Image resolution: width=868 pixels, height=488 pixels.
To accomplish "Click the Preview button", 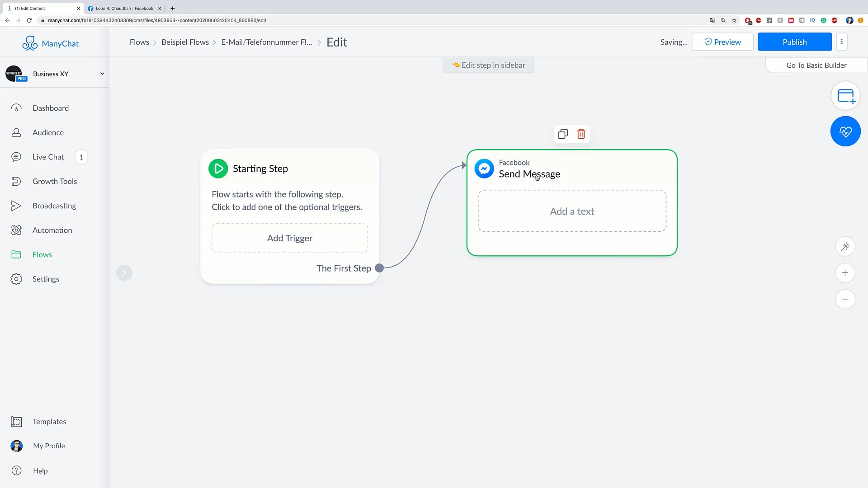I will coord(722,42).
